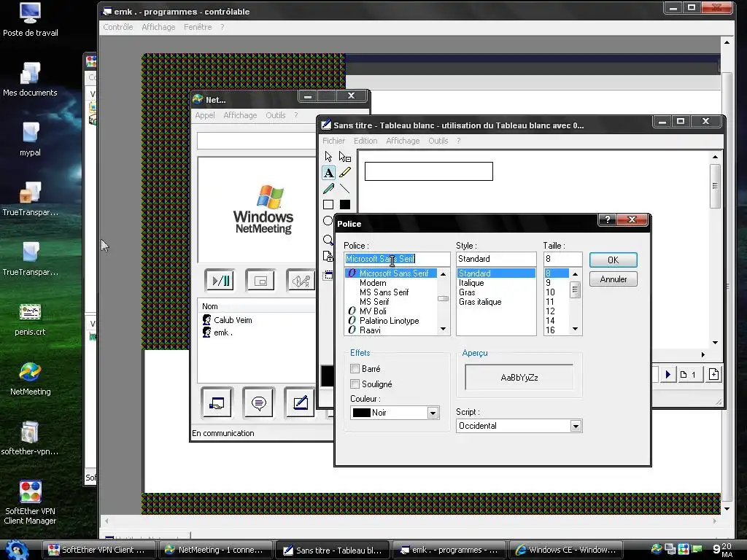Click the Taille size input field
The width and height of the screenshot is (747, 560).
coord(562,259)
